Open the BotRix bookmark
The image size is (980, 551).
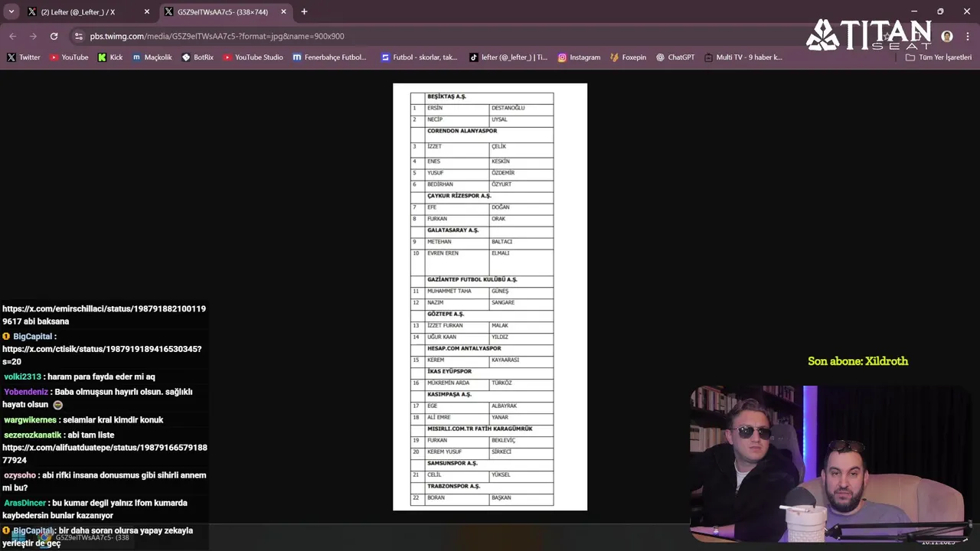click(198, 57)
